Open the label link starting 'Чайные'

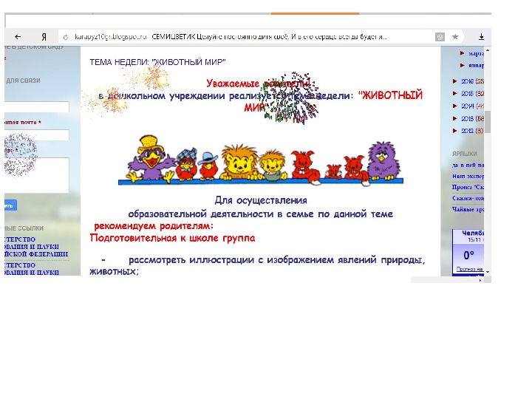pos(468,209)
